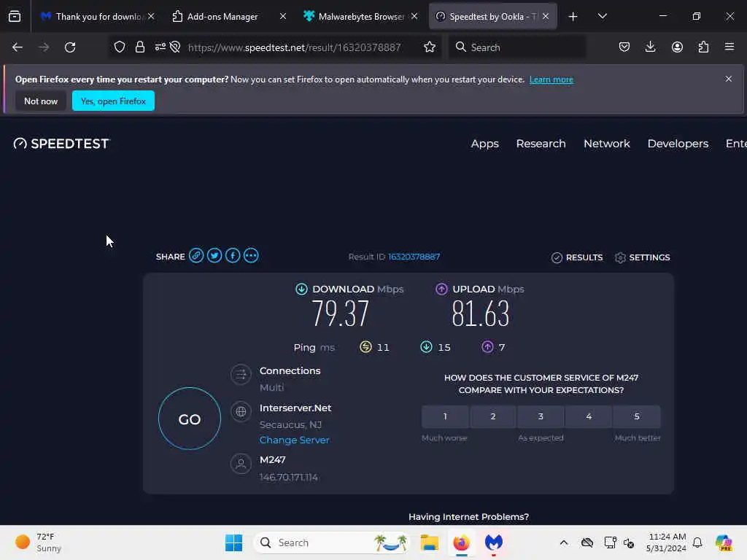Open clock showing 11:24 AM
The image size is (747, 560).
click(x=666, y=542)
